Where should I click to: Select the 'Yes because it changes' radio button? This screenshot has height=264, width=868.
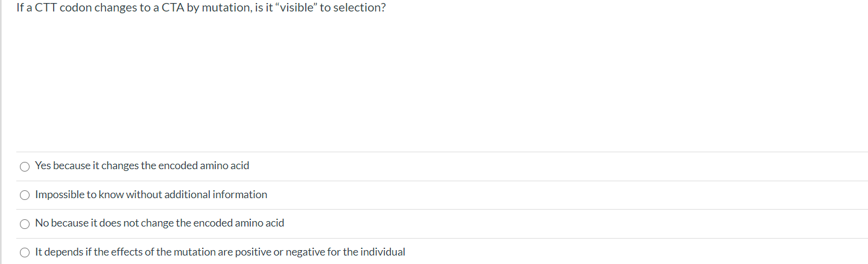click(x=24, y=166)
